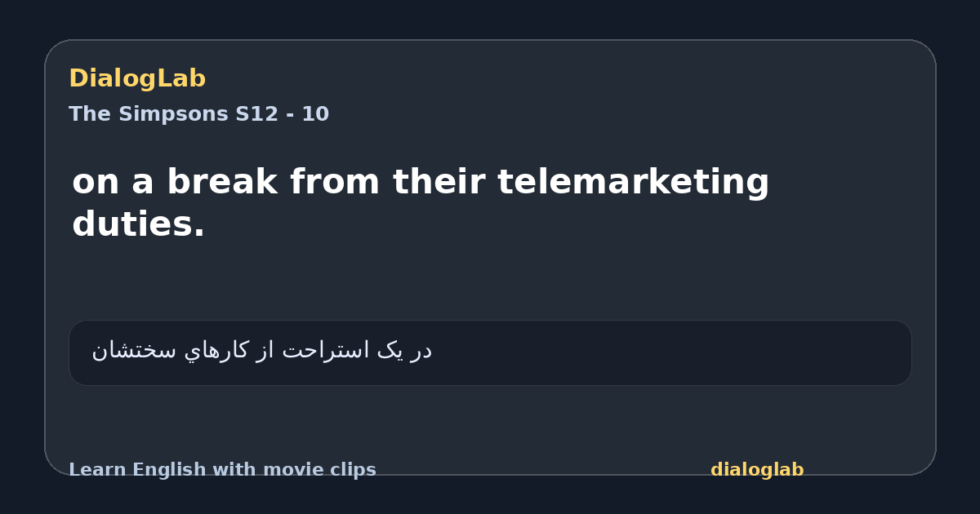Open the dialoglab footer link

pyautogui.click(x=757, y=470)
